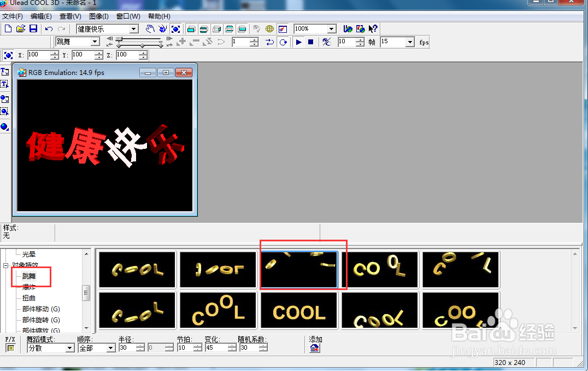Click the resize indicator icon beside X field
Viewport: 588px width, 371px height.
pos(8,56)
